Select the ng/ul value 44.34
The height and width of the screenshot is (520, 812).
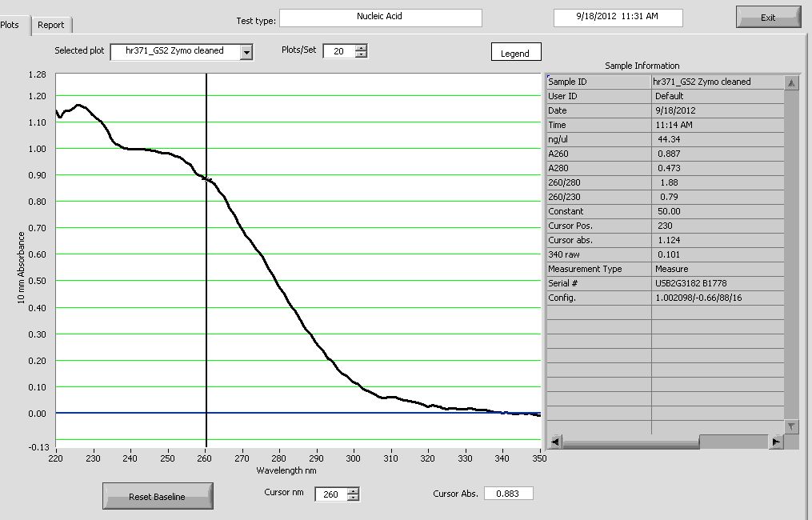pyautogui.click(x=718, y=139)
